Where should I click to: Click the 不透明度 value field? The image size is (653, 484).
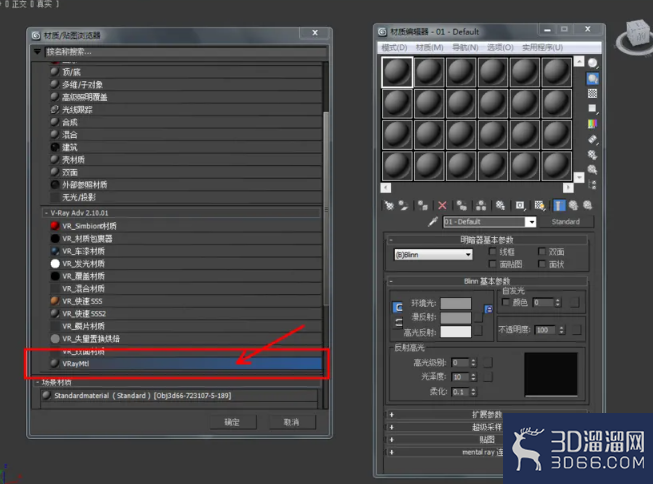click(546, 330)
